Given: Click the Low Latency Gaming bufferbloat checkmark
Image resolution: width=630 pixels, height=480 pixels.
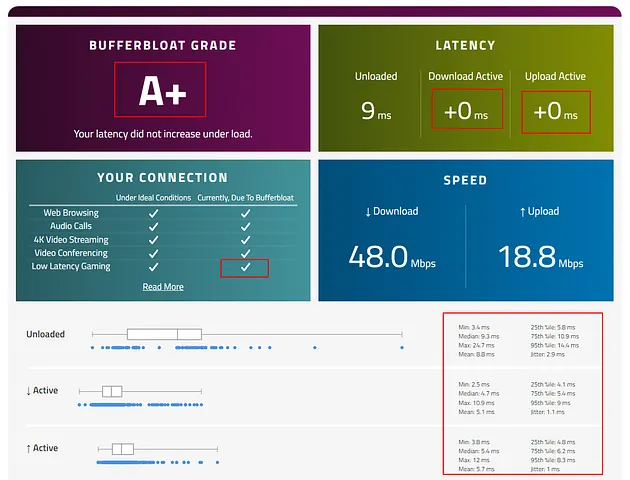Looking at the screenshot, I should [x=245, y=267].
